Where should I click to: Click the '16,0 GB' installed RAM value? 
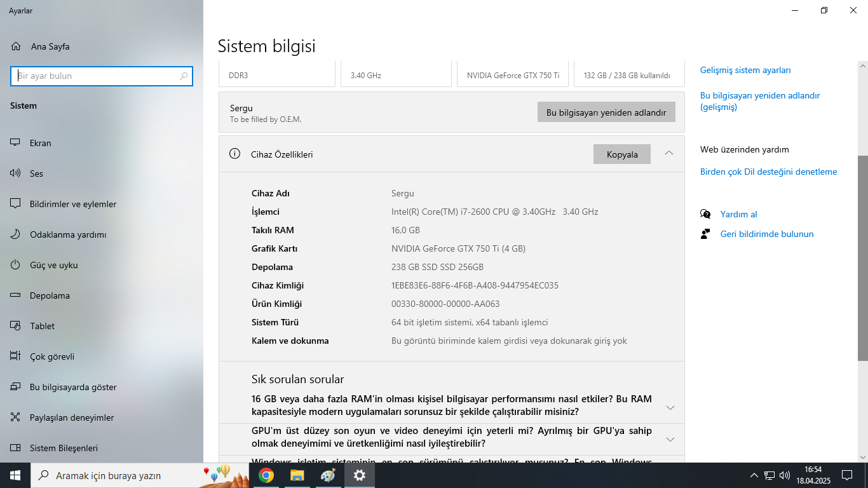click(405, 230)
